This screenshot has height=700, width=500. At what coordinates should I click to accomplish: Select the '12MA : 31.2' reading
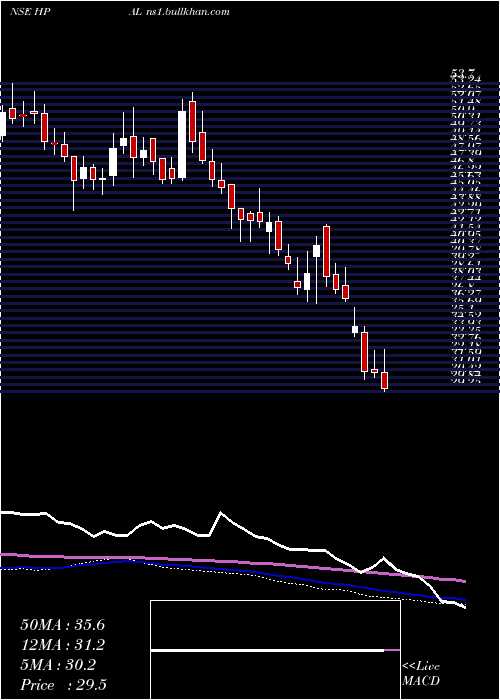[63, 645]
